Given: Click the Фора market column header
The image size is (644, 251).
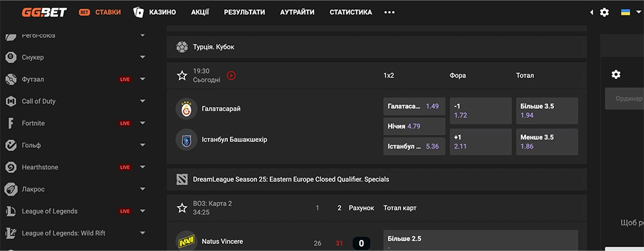Looking at the screenshot, I should (x=457, y=75).
